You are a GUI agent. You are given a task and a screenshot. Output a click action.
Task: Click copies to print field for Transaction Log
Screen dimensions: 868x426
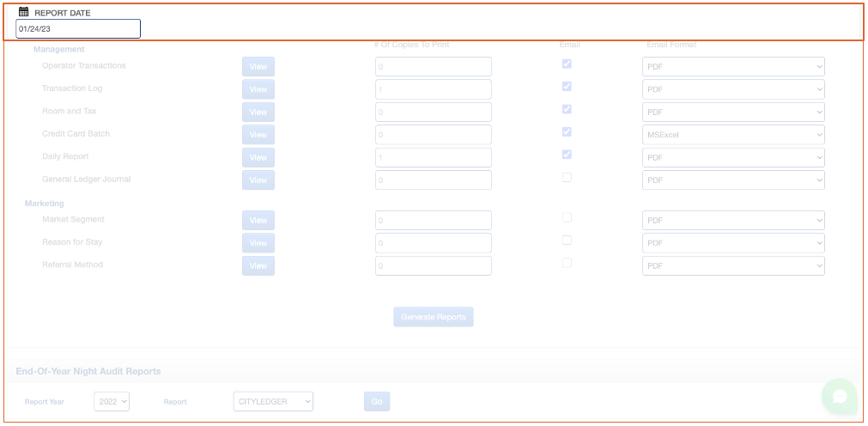(434, 89)
